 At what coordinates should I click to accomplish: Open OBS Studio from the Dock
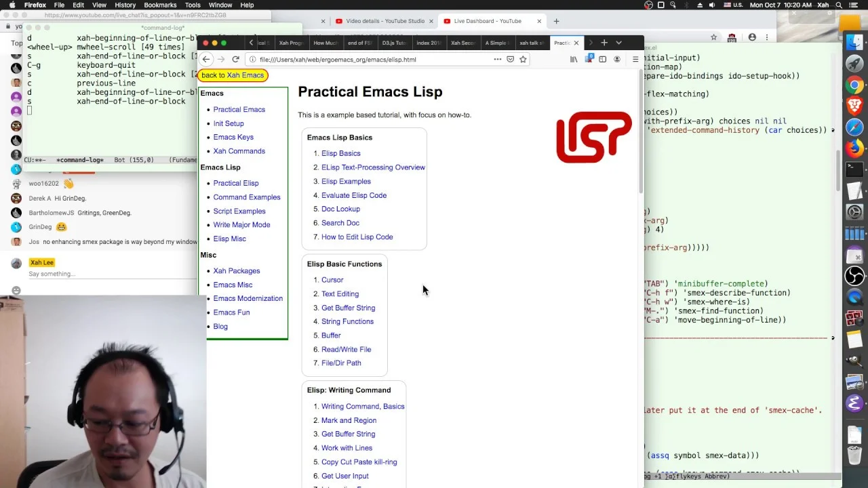854,276
